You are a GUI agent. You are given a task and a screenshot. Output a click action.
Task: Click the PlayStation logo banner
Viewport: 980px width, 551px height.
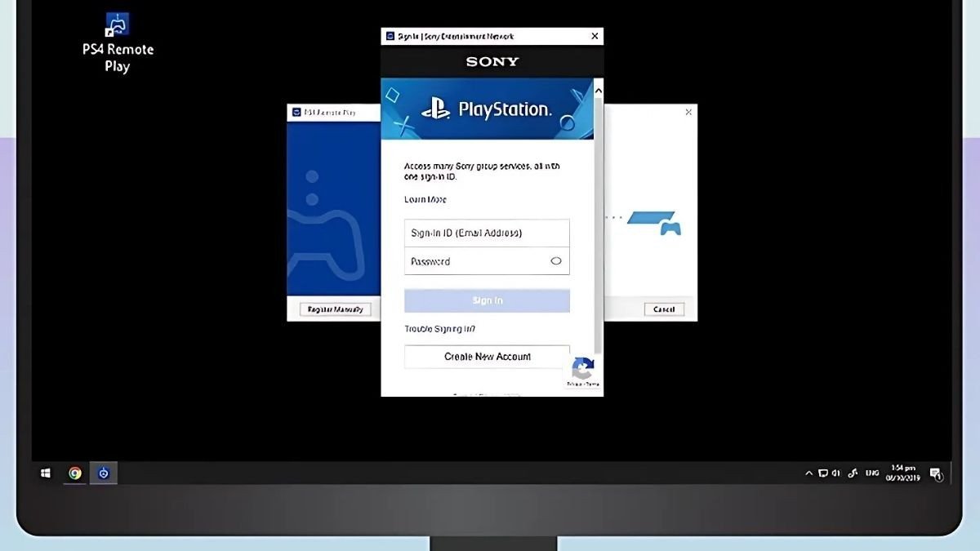pyautogui.click(x=488, y=109)
